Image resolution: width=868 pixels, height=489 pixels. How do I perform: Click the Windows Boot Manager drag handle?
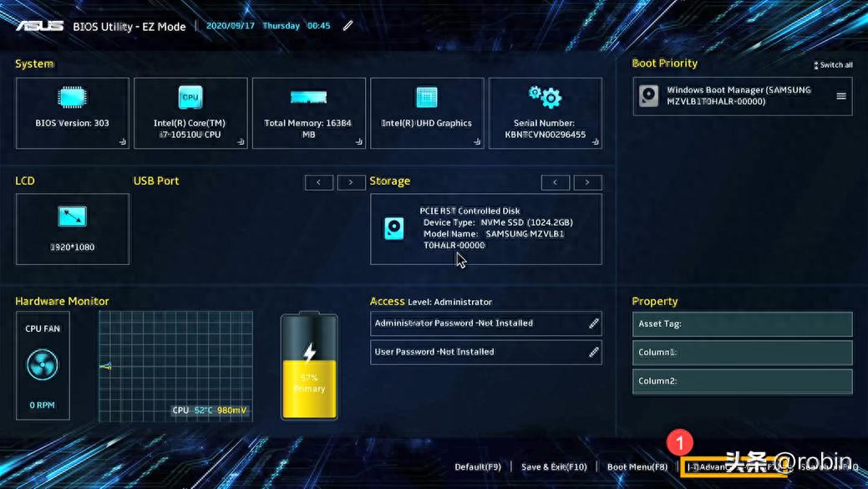pyautogui.click(x=840, y=96)
